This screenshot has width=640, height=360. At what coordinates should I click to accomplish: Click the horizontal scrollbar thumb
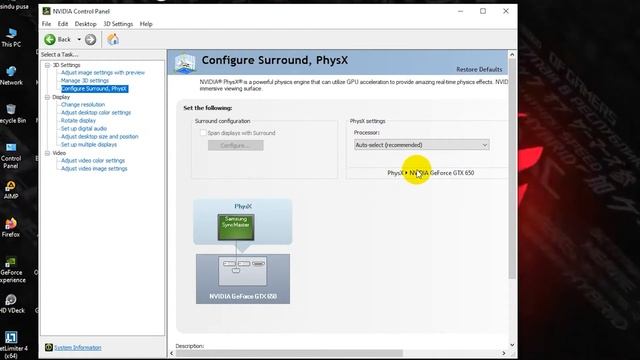coord(289,353)
